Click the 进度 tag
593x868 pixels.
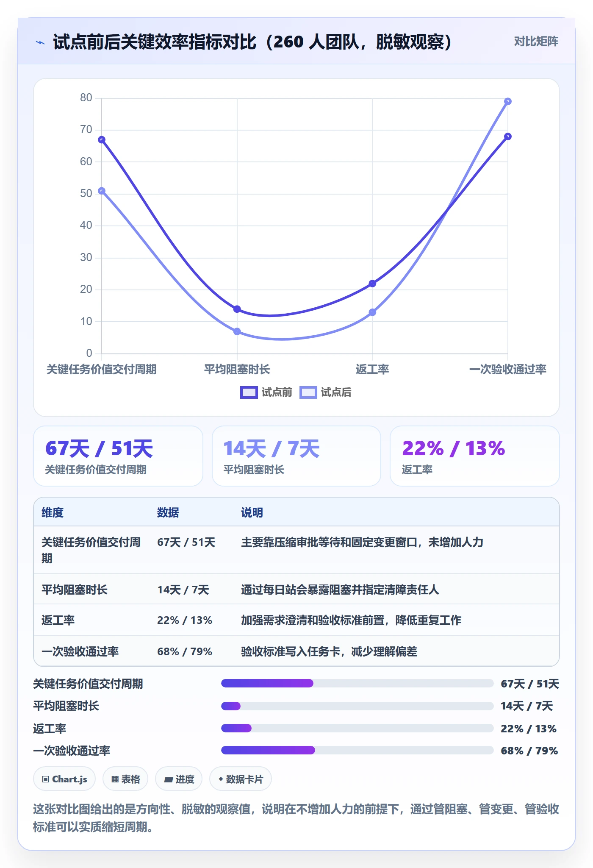click(x=179, y=779)
